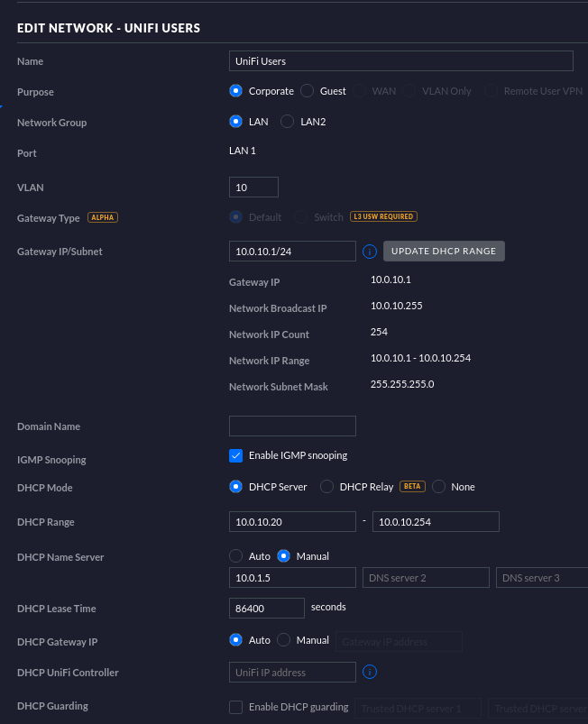Image resolution: width=588 pixels, height=724 pixels.
Task: Select DHCP Server mode
Action: (235, 487)
